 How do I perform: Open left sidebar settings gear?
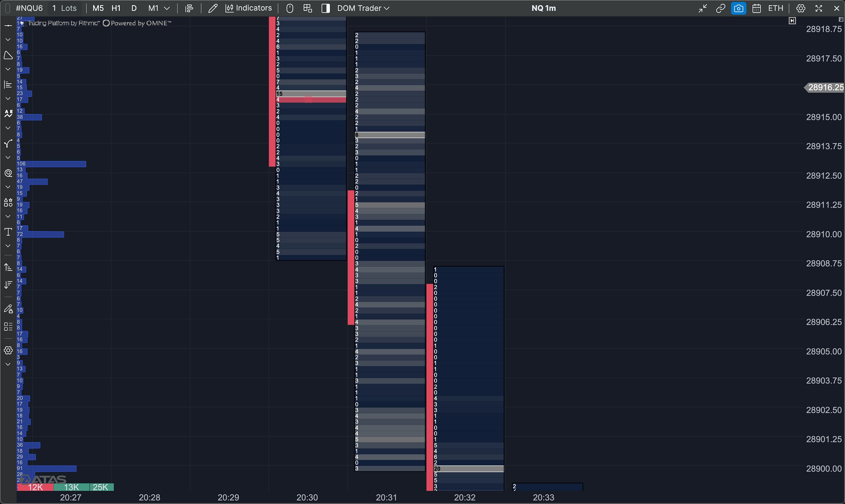[x=8, y=350]
